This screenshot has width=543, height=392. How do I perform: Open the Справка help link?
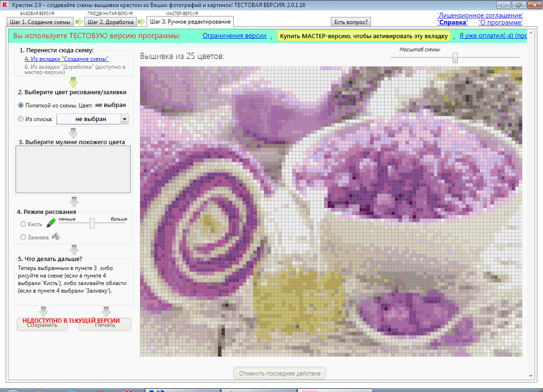[452, 22]
